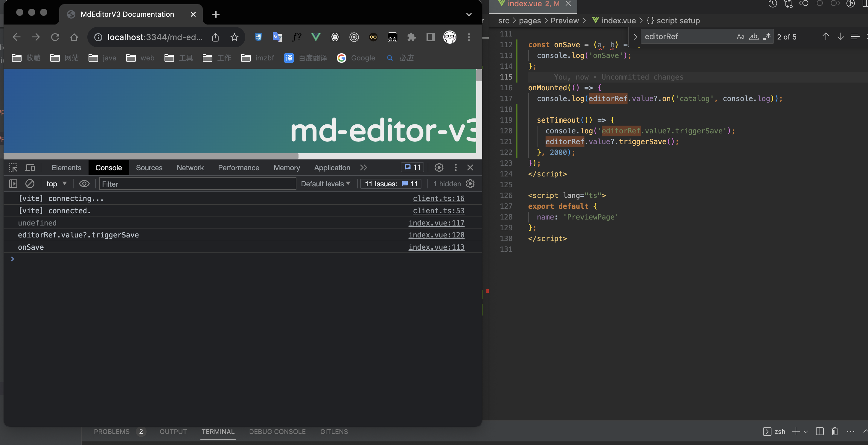The height and width of the screenshot is (445, 868).
Task: Open the DevTools dock side drawer icon
Action: coord(13,184)
